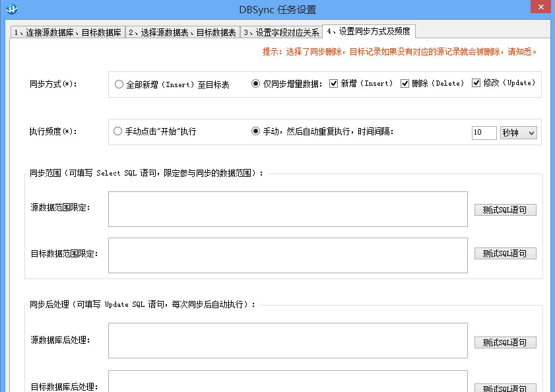Click 测试SQL语句 next to 目标数据范围限定
This screenshot has width=555, height=392.
coord(505,253)
